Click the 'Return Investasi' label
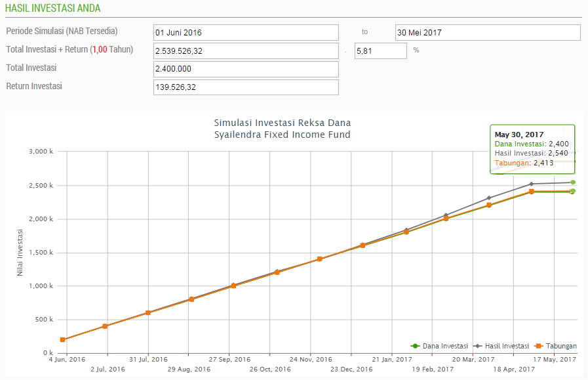 click(x=34, y=87)
